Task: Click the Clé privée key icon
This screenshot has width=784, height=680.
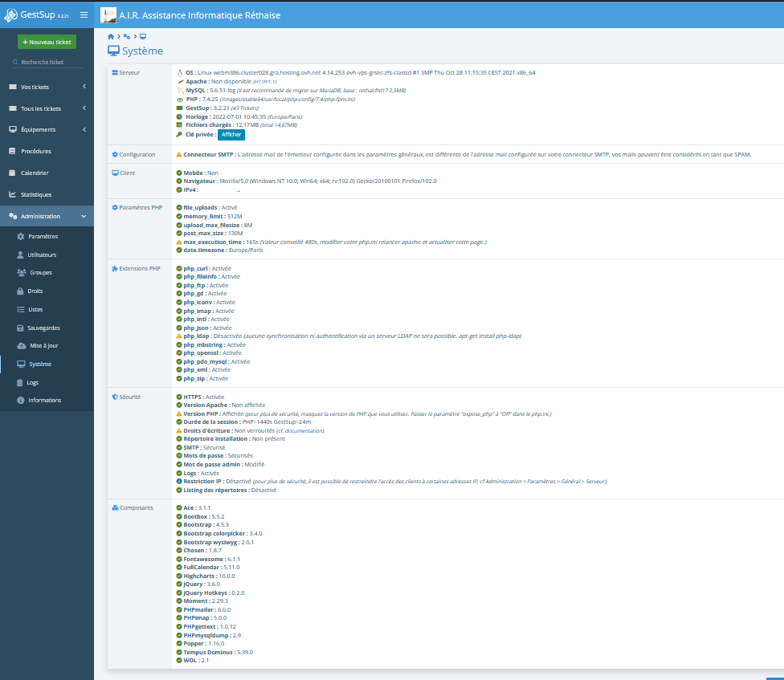Action: tap(179, 134)
